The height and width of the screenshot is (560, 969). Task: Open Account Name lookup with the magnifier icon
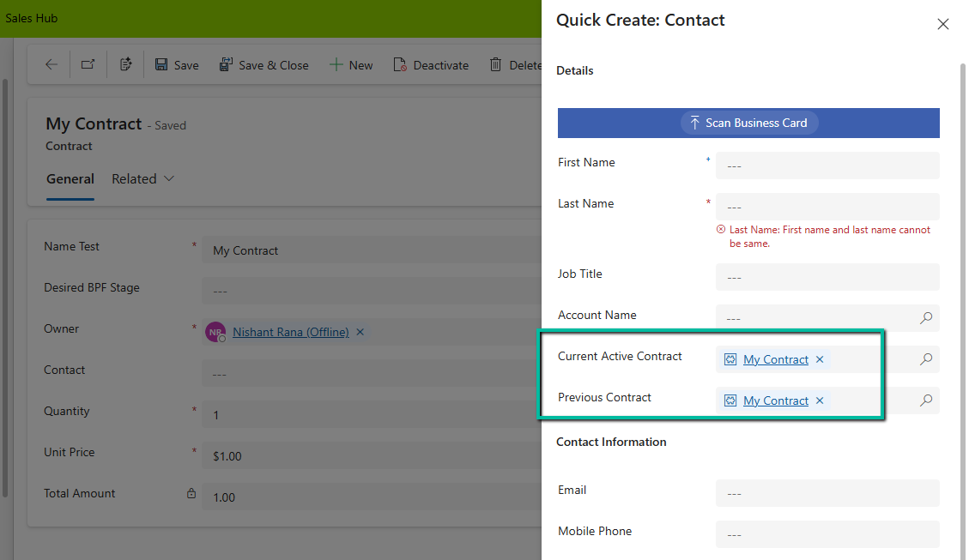pos(926,318)
